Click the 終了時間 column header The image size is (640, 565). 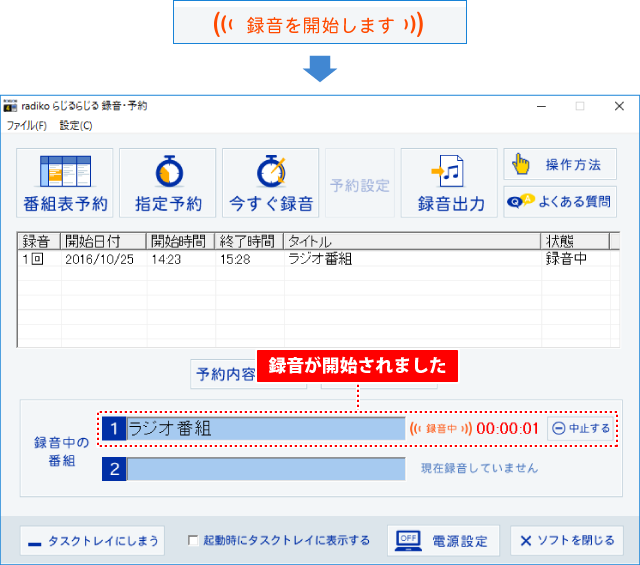pos(249,241)
